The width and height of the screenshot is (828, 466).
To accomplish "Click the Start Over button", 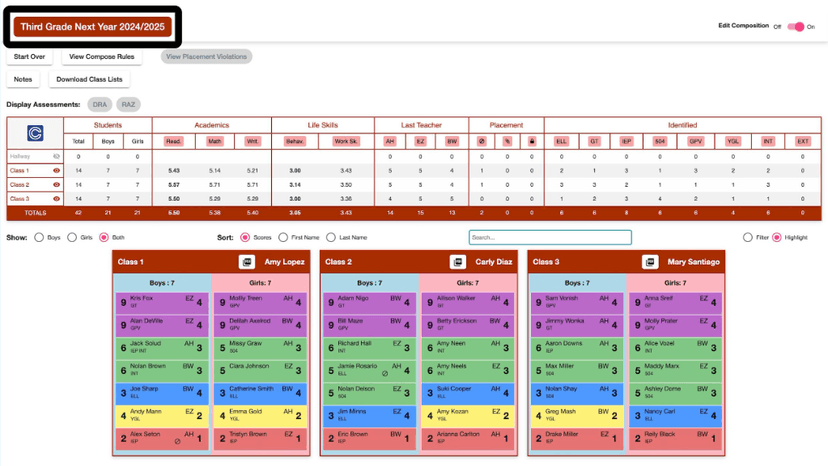I will click(30, 57).
